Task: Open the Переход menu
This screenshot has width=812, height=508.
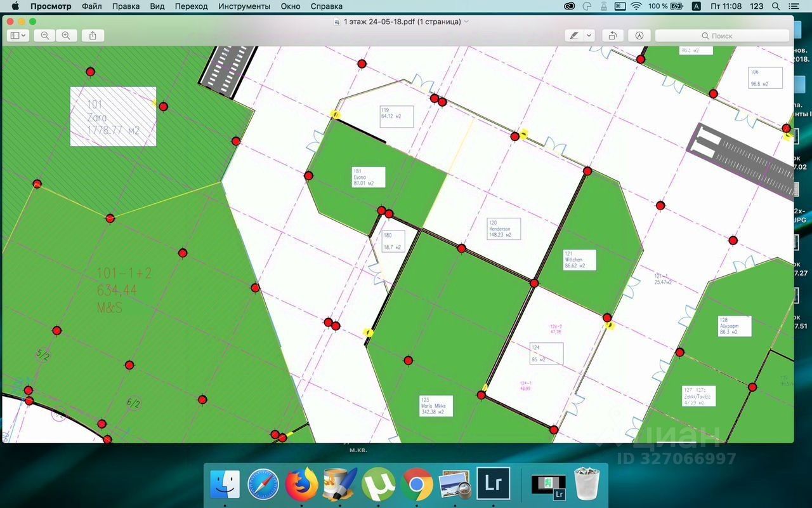Action: pyautogui.click(x=191, y=6)
